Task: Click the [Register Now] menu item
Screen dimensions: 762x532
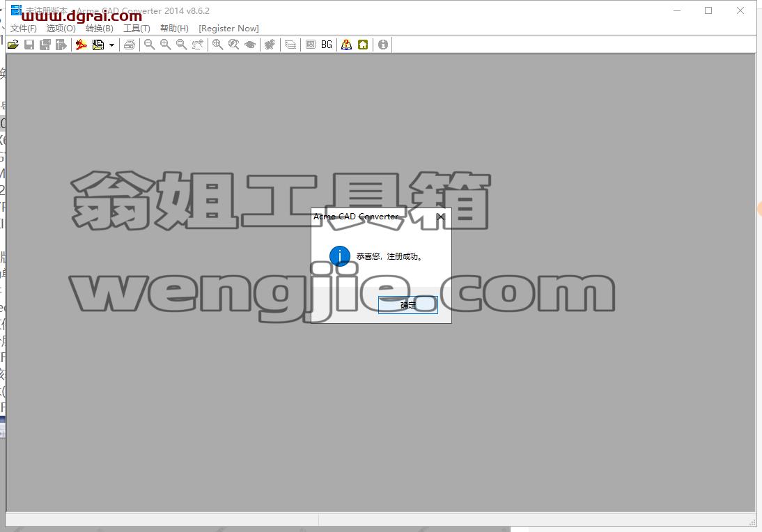Action: coord(229,28)
